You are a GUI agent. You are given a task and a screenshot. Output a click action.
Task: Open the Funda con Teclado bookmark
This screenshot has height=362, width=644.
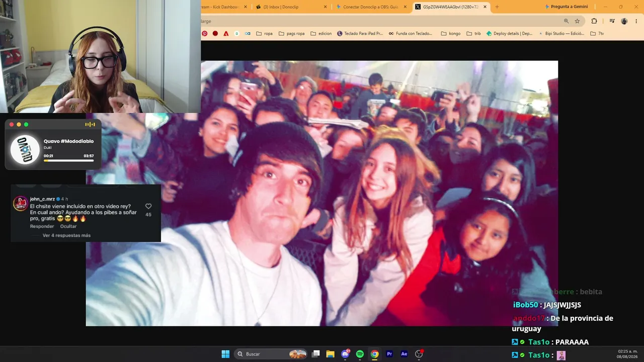410,34
